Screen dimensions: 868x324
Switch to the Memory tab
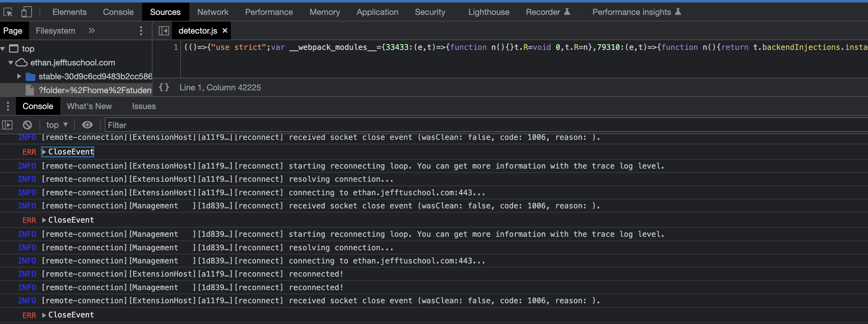[x=325, y=12]
